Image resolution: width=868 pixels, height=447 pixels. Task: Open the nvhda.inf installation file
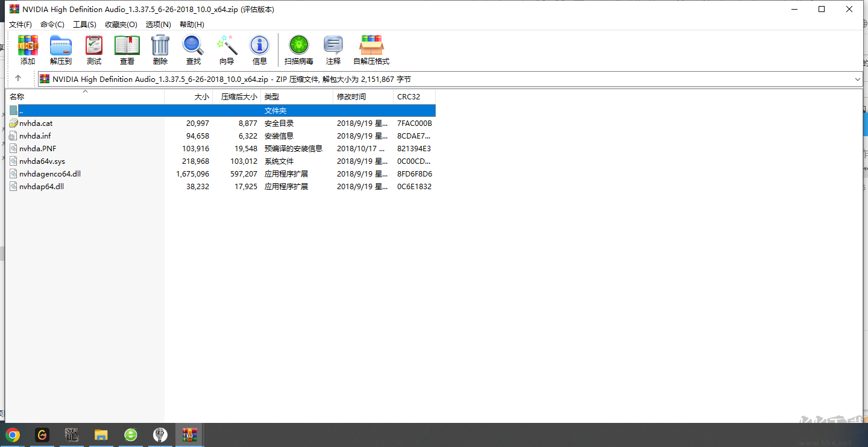coord(34,136)
